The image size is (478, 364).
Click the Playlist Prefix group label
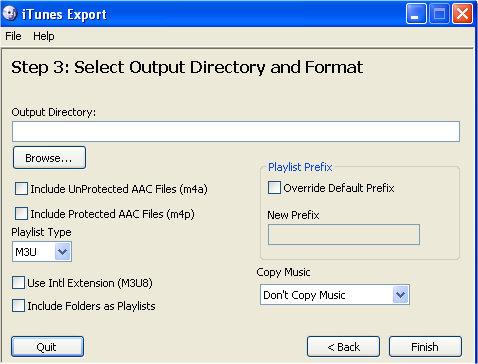[300, 167]
